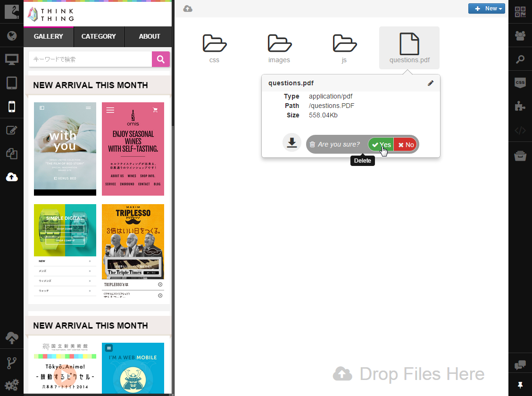Open the 'with you' Venus Bed thumbnail
532x396 pixels.
tap(65, 149)
